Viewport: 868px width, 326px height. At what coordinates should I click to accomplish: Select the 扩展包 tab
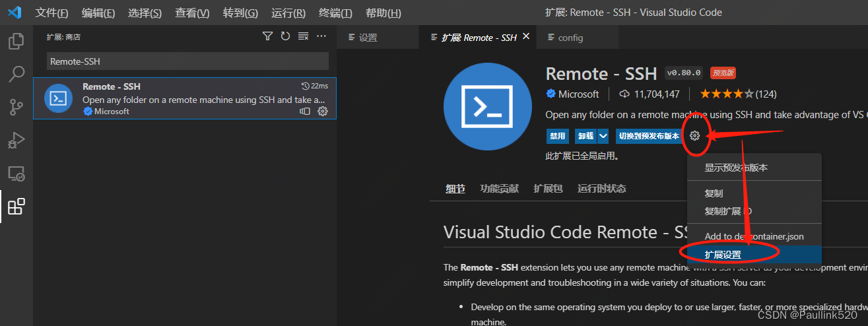(548, 189)
